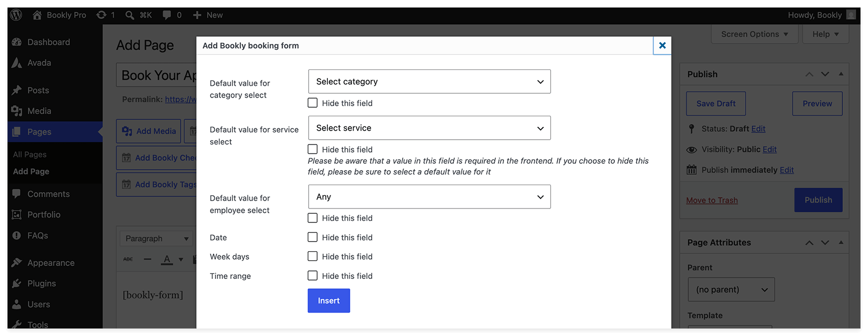Click the Dashboard gauge icon
This screenshot has width=868, height=336.
(x=17, y=42)
